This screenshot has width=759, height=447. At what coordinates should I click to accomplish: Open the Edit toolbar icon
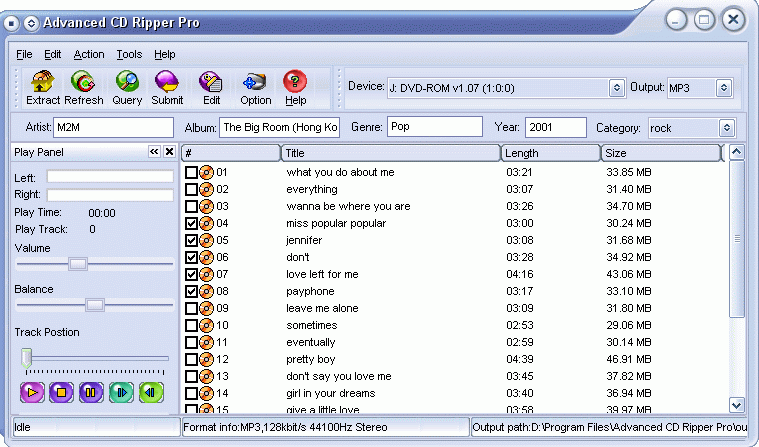(211, 81)
